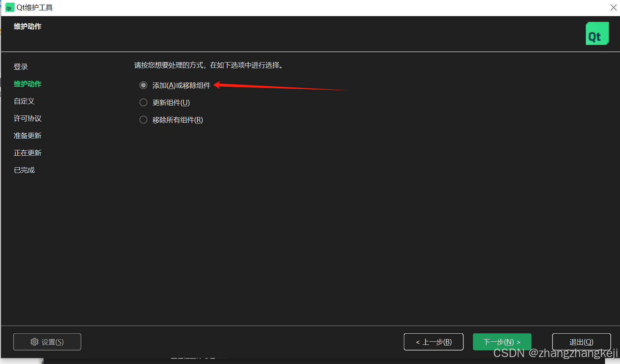Select the 添加(A)或移除组件 radio option
The height and width of the screenshot is (364, 620).
click(x=144, y=85)
